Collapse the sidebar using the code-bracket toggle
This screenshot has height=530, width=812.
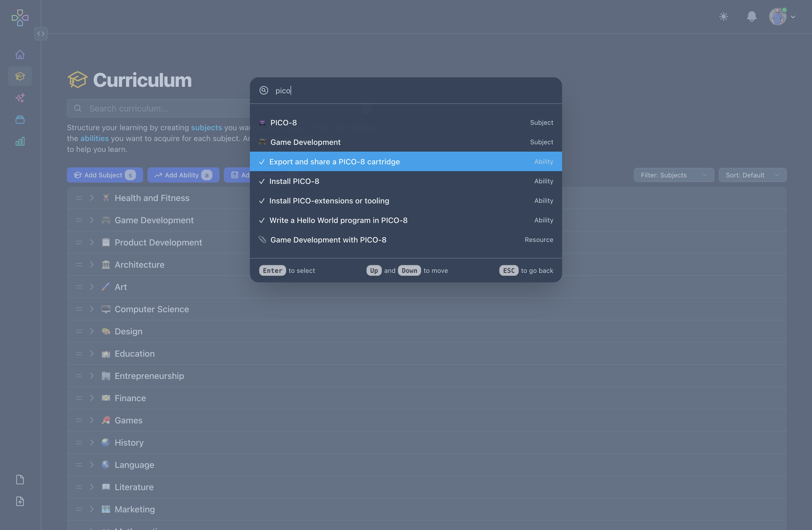[41, 33]
